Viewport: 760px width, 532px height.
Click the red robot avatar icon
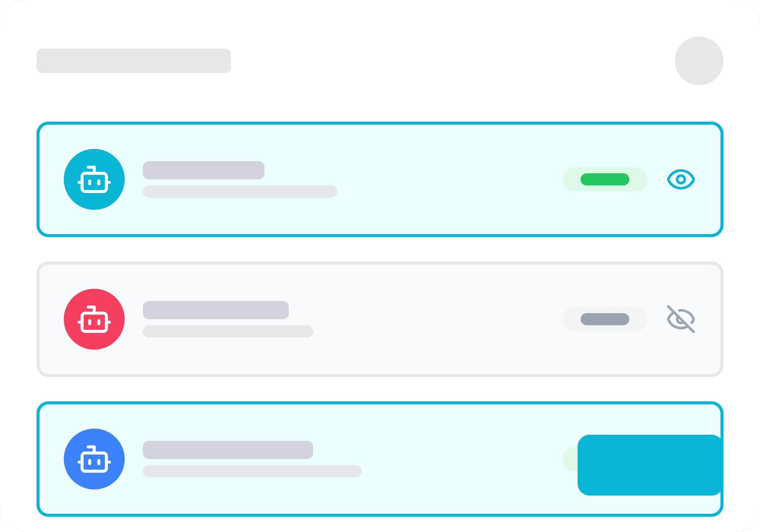(94, 319)
